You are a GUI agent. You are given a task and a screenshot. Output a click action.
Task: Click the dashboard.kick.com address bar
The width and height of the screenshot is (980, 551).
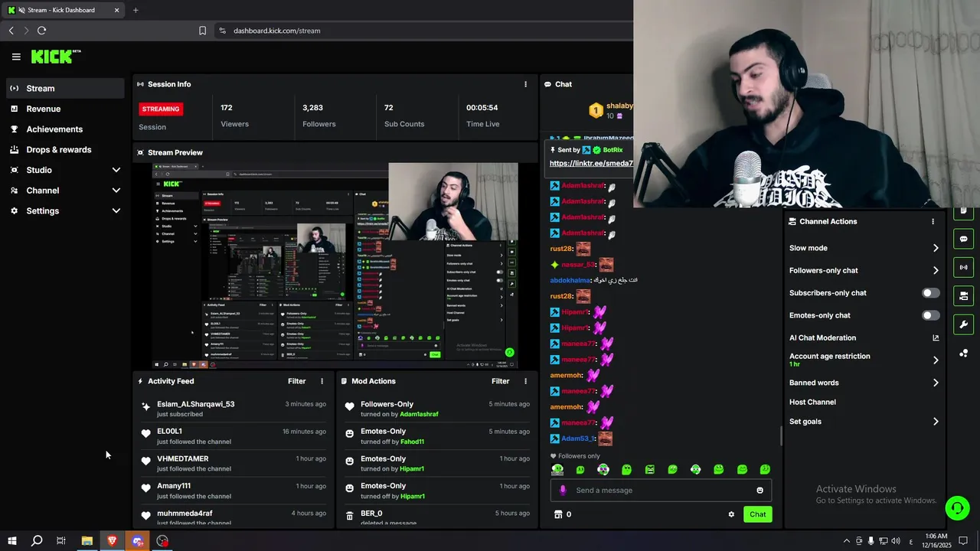(276, 31)
